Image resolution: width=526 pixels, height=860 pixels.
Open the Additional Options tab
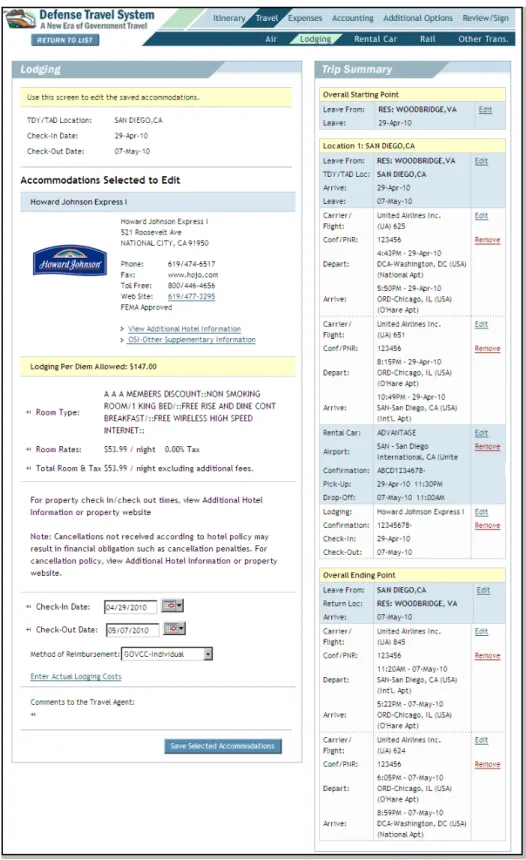click(418, 18)
